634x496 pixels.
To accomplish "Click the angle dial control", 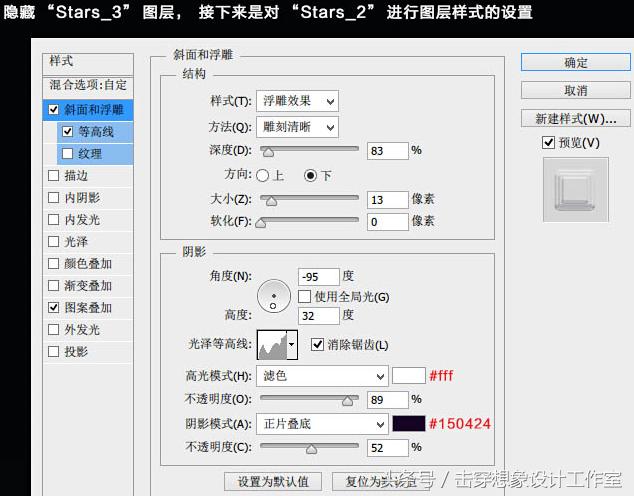I will (x=274, y=296).
